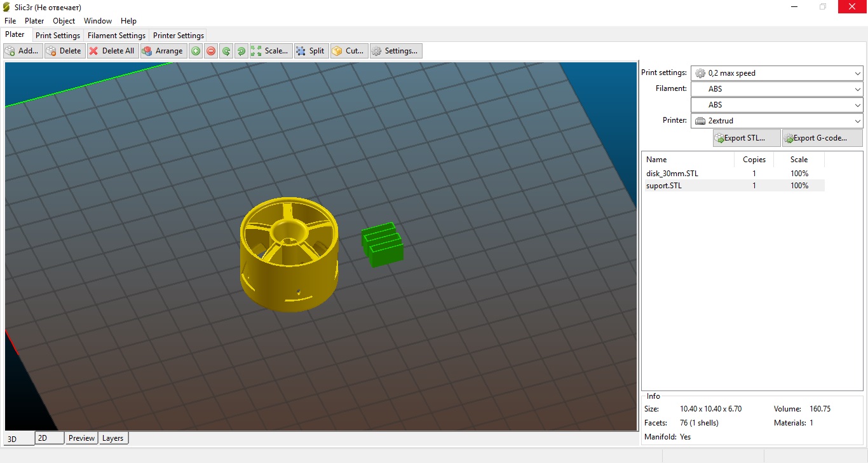Click the red minus fewer copies icon
This screenshot has width=868, height=463.
[x=211, y=51]
